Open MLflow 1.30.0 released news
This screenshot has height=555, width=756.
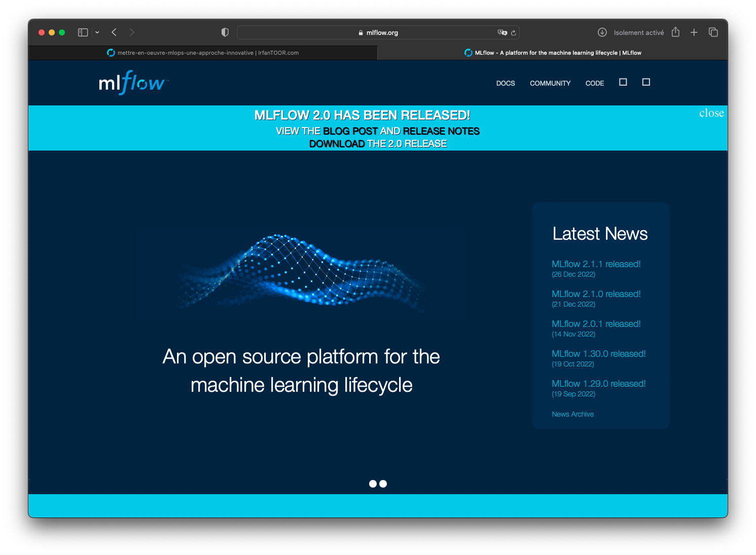coord(599,354)
